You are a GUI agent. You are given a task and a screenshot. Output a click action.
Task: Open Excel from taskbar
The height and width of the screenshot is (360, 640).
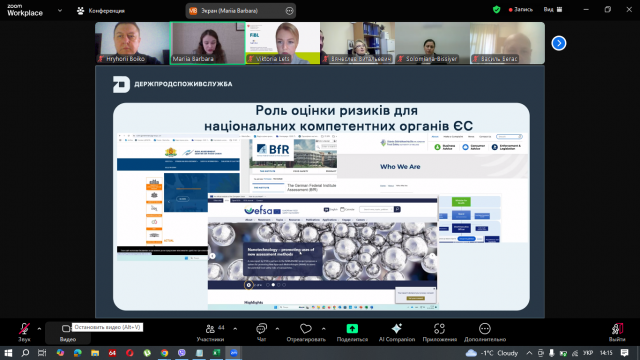click(x=216, y=353)
